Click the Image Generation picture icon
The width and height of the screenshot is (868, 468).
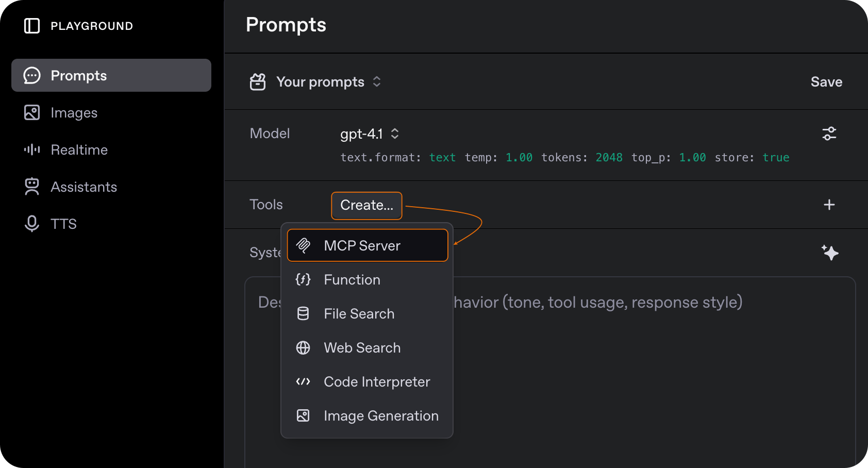click(x=303, y=415)
